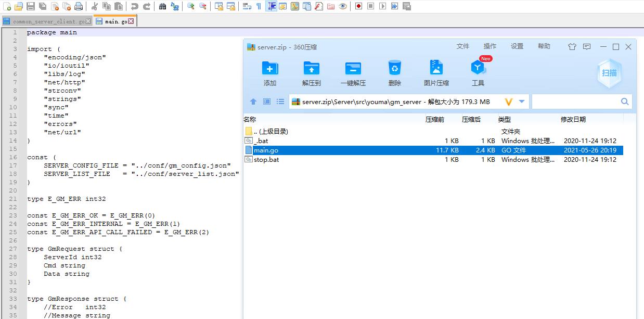644x319 pixels.
Task: Toggle the indent guide toolbar button
Action: (x=271, y=6)
